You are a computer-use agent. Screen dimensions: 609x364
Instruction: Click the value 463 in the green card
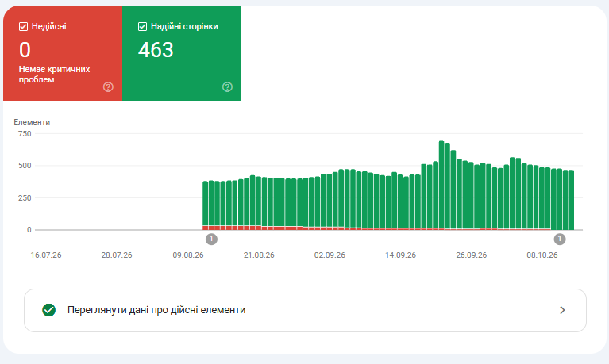[156, 50]
